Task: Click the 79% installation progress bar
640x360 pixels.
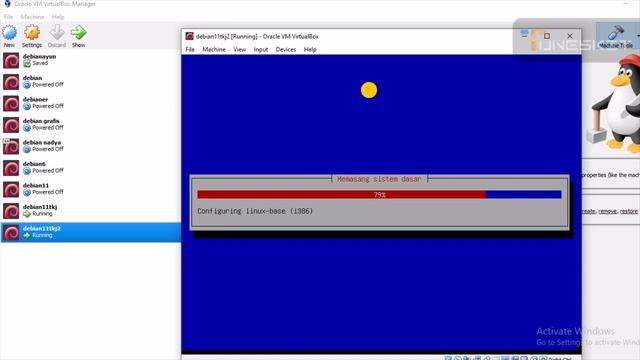Action: (x=379, y=195)
